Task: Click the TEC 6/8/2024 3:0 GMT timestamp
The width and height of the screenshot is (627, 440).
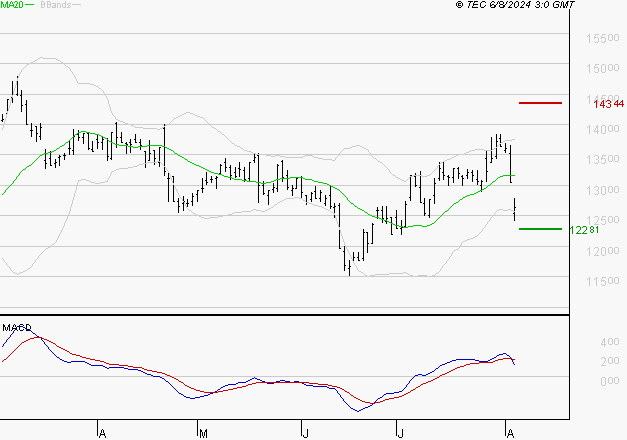Action: 515,5
